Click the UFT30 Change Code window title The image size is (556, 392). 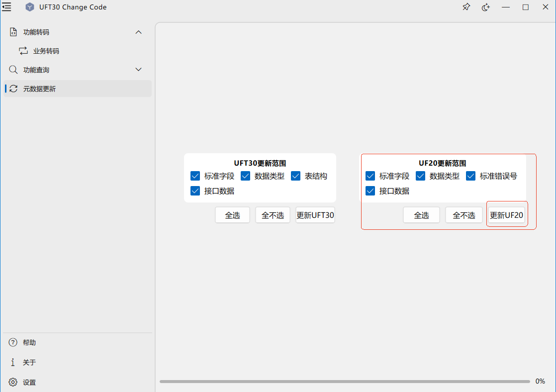(x=73, y=7)
